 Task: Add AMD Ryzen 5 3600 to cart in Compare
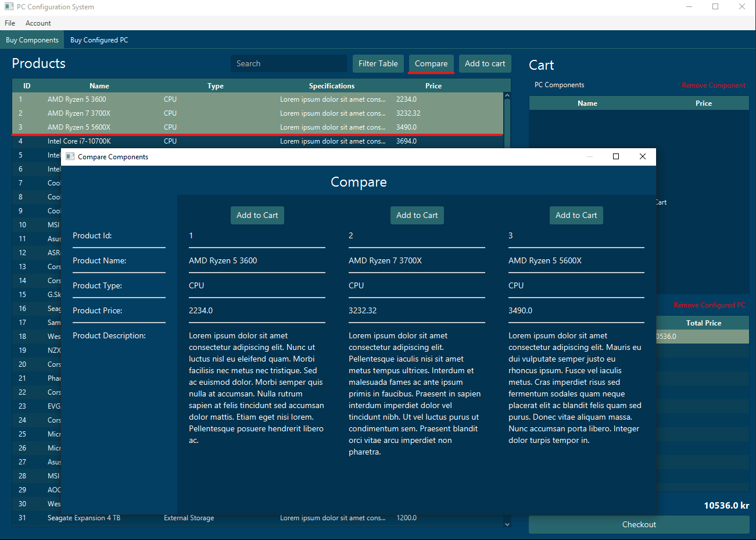point(257,215)
